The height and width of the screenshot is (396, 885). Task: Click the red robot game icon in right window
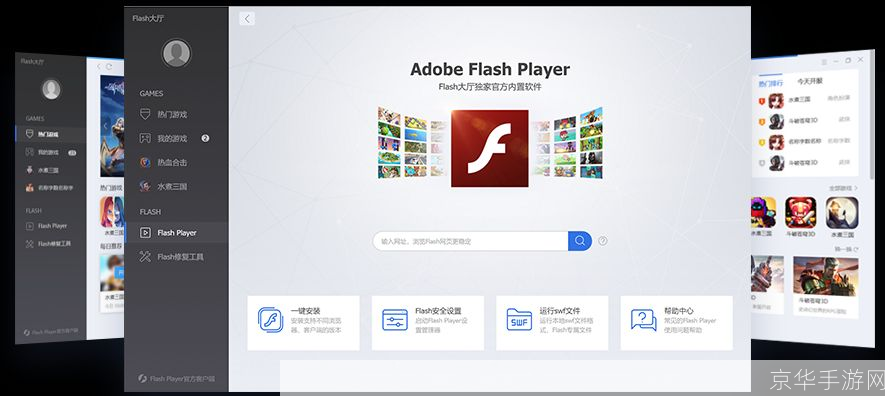point(800,212)
